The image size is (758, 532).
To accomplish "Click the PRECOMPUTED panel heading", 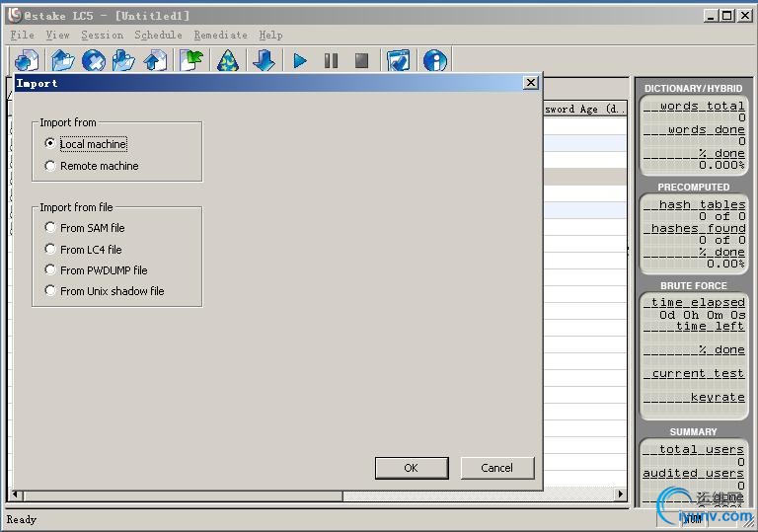I will pyautogui.click(x=693, y=188).
